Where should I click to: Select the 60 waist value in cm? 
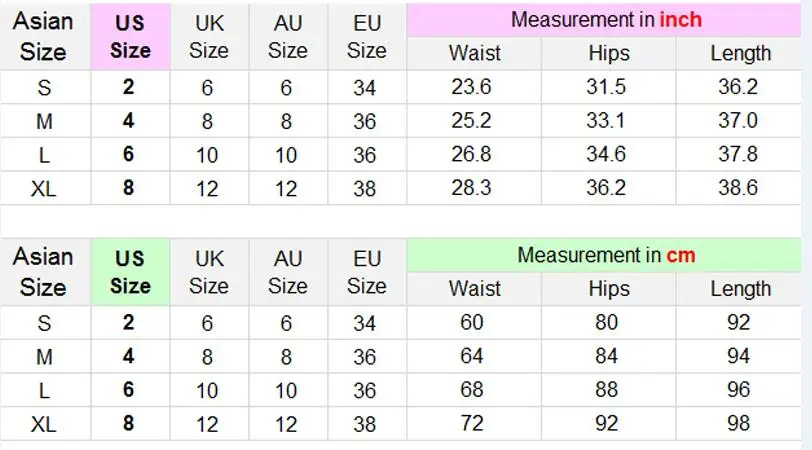(x=472, y=323)
